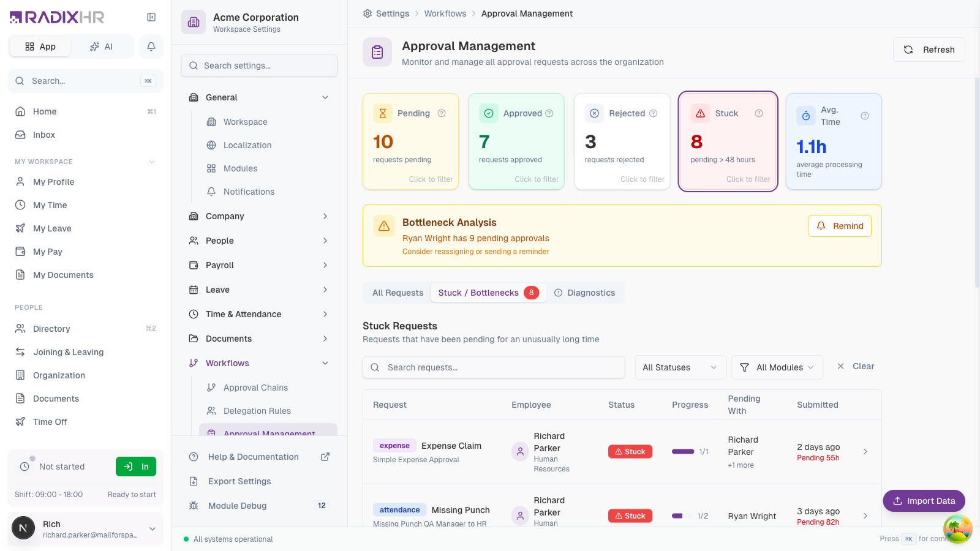Click the help icon on Stuck card
This screenshot has height=551, width=980.
[759, 113]
